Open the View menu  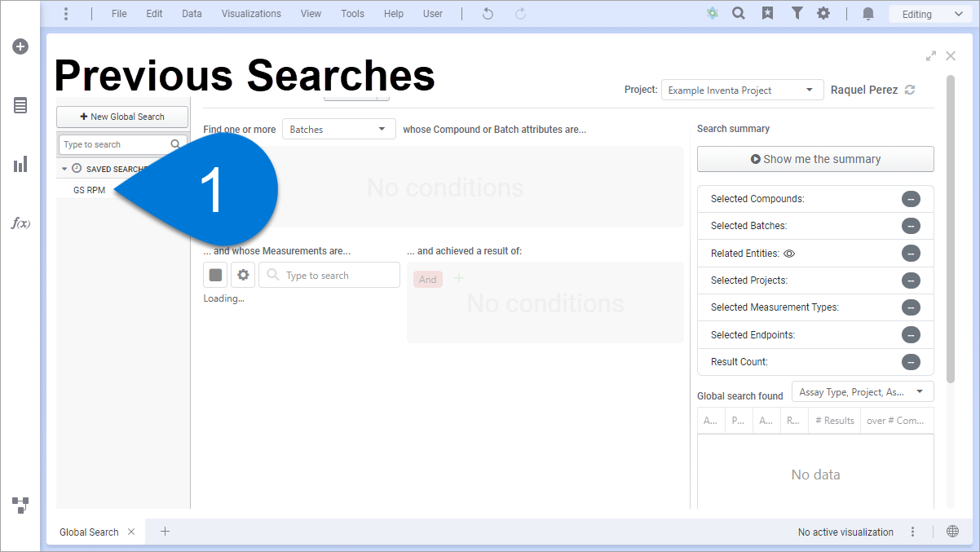click(x=311, y=14)
